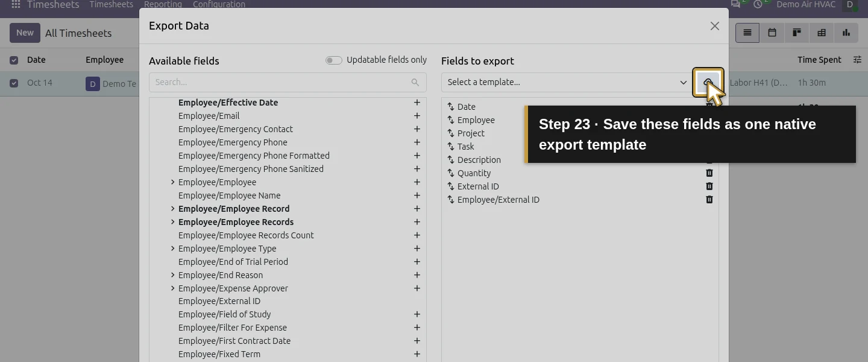Add Employee/Field of Study with plus icon
Image resolution: width=868 pixels, height=362 pixels.
[x=417, y=314]
